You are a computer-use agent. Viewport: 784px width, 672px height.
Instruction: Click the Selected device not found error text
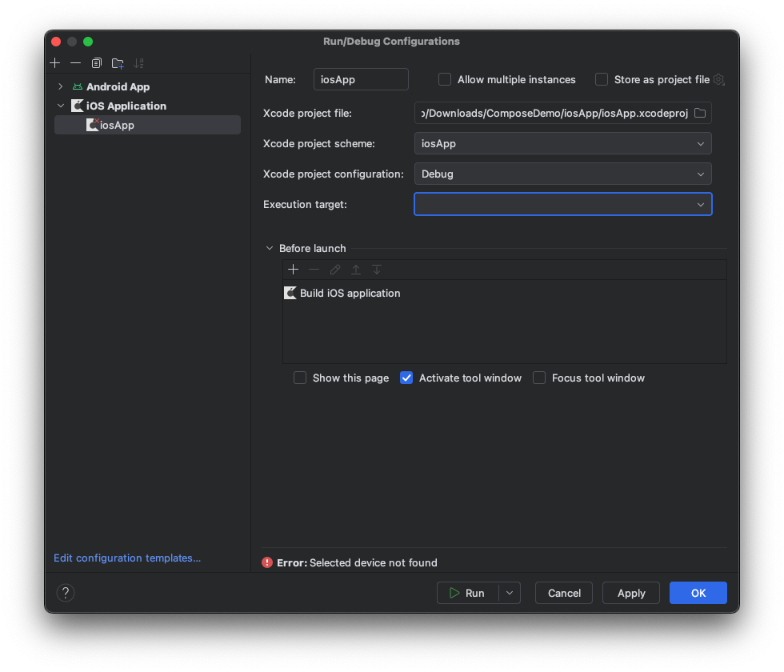(x=374, y=563)
